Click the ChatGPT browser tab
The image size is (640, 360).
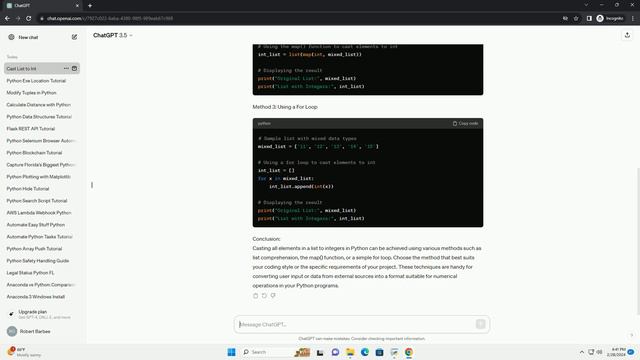pyautogui.click(x=41, y=6)
